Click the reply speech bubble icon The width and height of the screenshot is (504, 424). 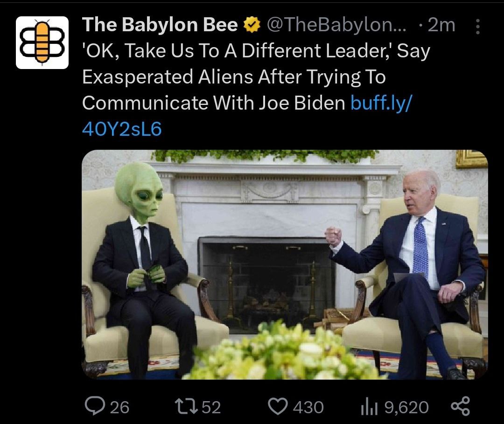pyautogui.click(x=95, y=406)
